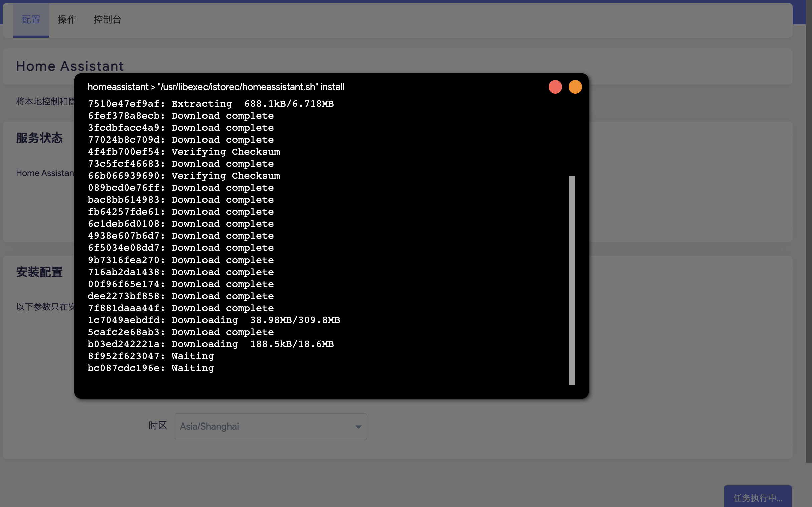Select the line bc087cdc196e Waiting
The image size is (812, 507).
pyautogui.click(x=151, y=368)
